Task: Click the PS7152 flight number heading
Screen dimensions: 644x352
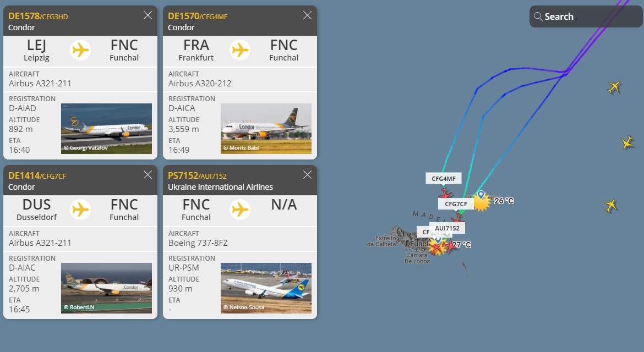Action: (183, 175)
